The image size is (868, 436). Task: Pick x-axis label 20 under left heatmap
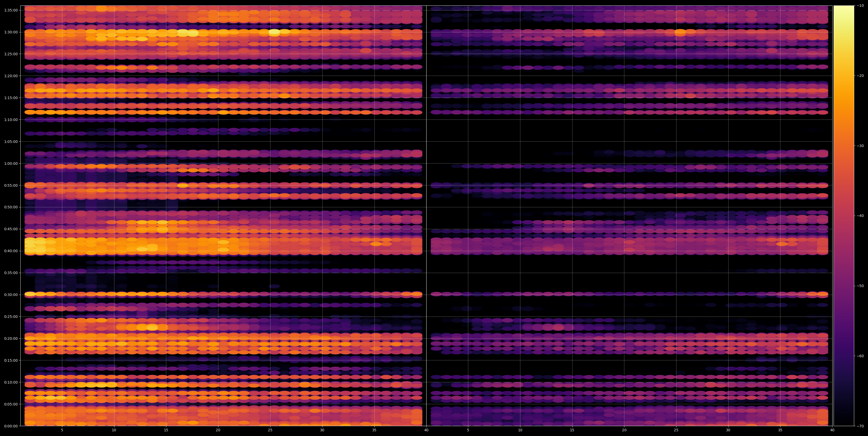click(218, 430)
